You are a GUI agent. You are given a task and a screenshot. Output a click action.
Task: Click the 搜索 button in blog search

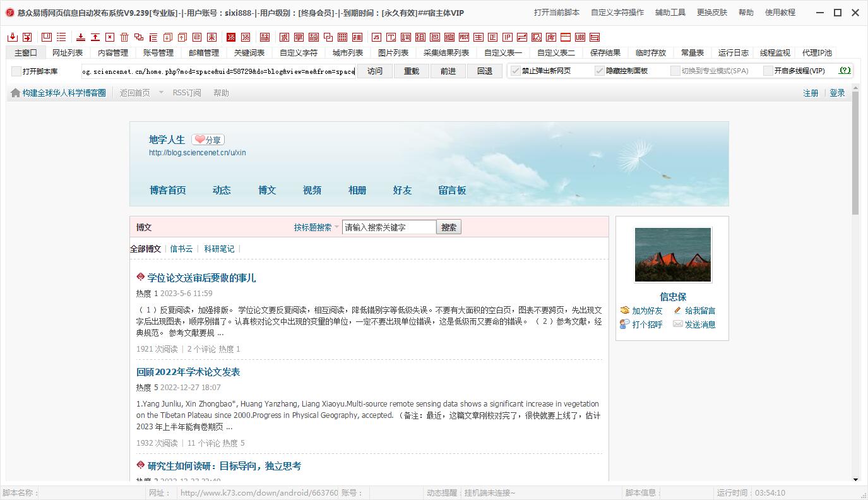[449, 227]
